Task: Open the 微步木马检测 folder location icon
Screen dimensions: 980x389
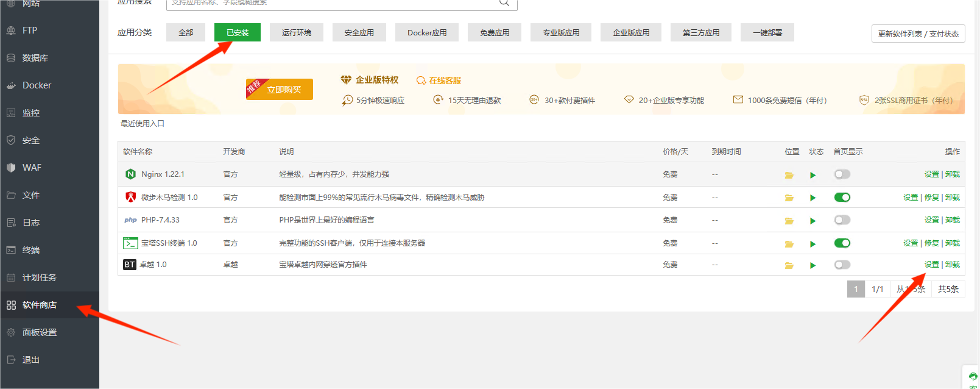Action: (x=789, y=198)
